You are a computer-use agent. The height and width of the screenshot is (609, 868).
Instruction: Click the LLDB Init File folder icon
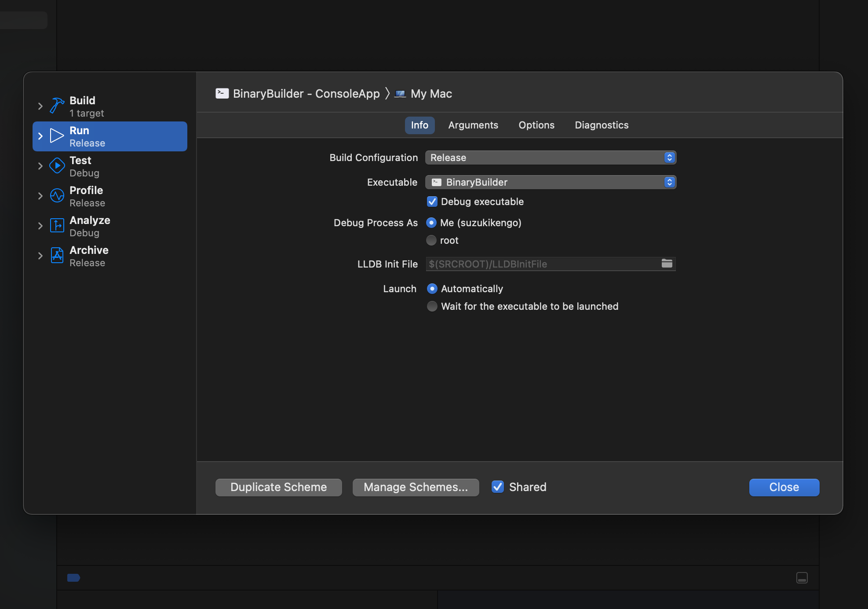(667, 263)
